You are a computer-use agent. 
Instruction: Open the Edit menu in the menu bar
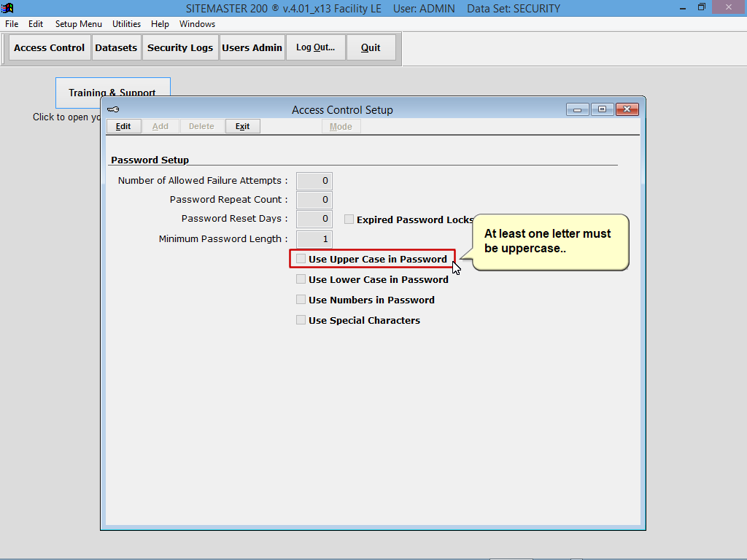(36, 24)
